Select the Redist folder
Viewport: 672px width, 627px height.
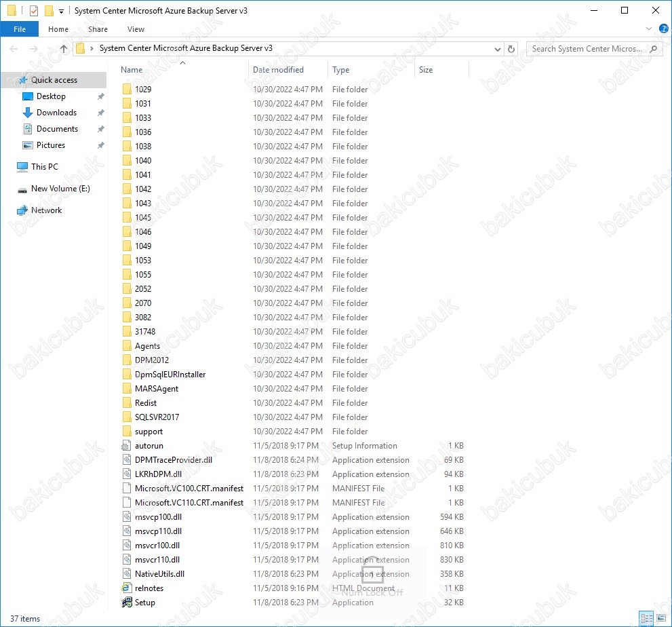coord(146,402)
